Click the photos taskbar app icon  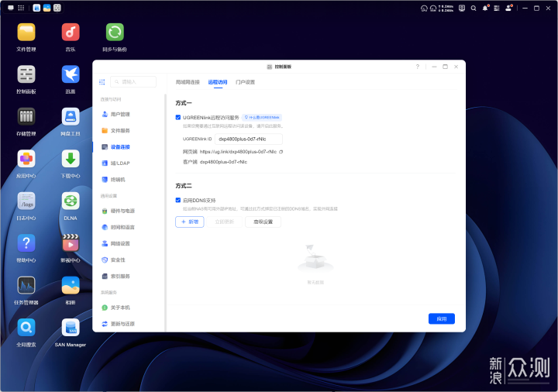coord(46,8)
